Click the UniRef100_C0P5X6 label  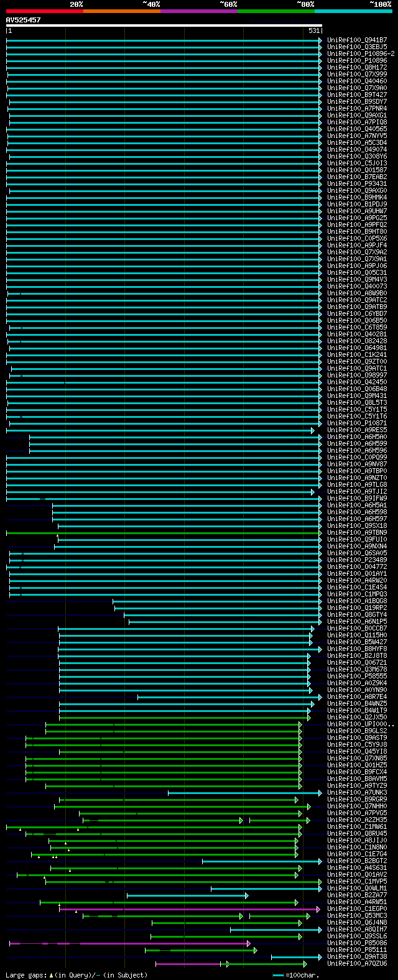tap(357, 238)
